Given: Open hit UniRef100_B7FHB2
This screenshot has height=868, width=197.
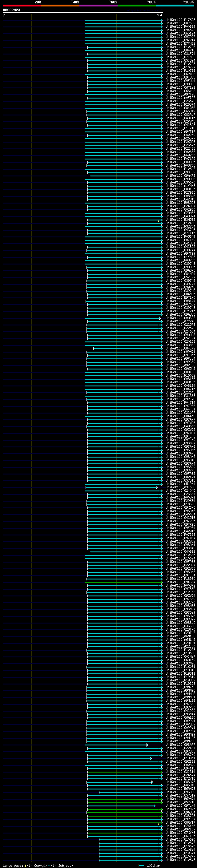Looking at the screenshot, I should coord(180,43).
